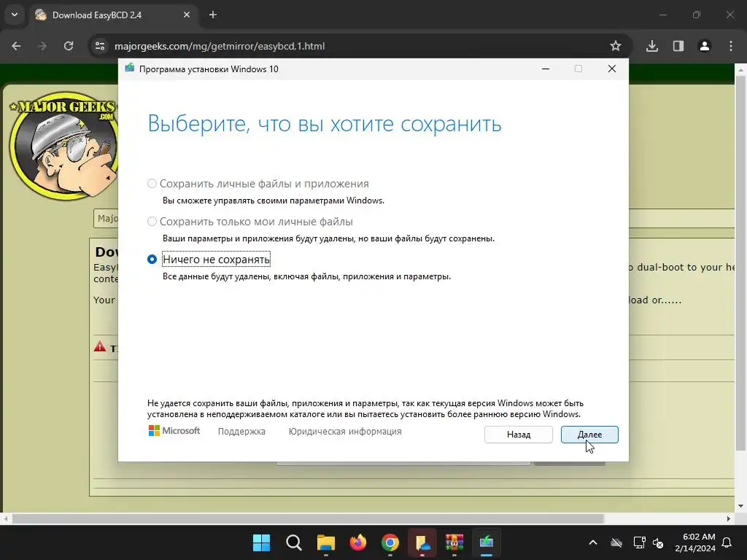Open the Windows Start menu
The image size is (747, 560).
point(262,542)
